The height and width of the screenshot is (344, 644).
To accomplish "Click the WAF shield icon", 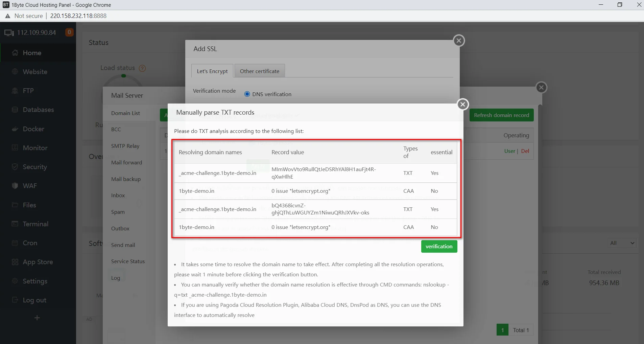I will (x=15, y=186).
